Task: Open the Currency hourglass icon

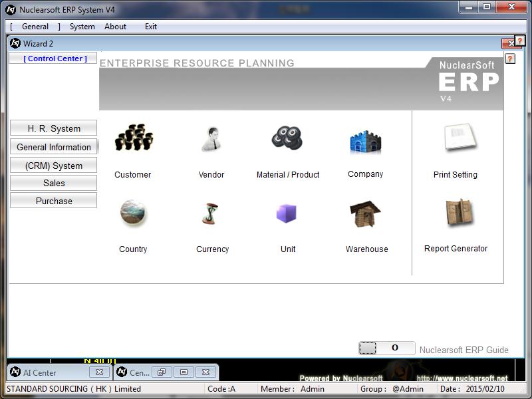Action: 210,213
